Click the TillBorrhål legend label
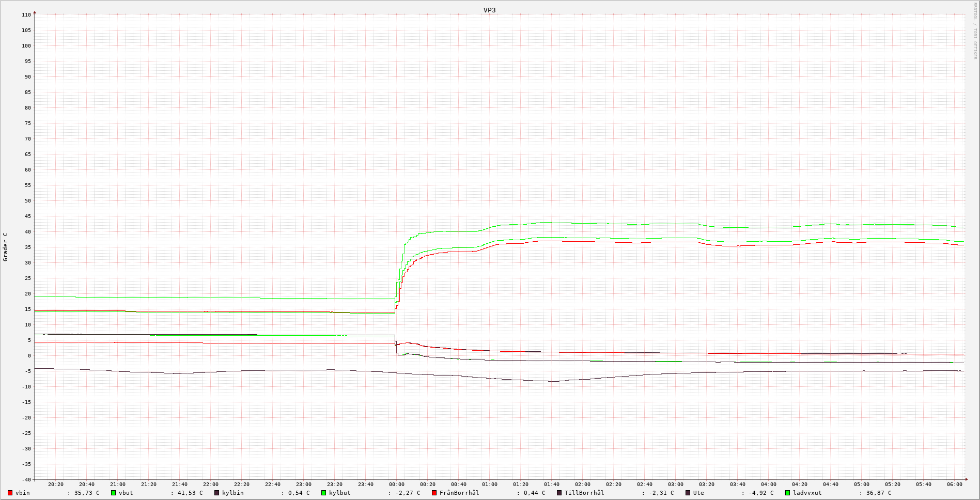The image size is (980, 500). (584, 493)
